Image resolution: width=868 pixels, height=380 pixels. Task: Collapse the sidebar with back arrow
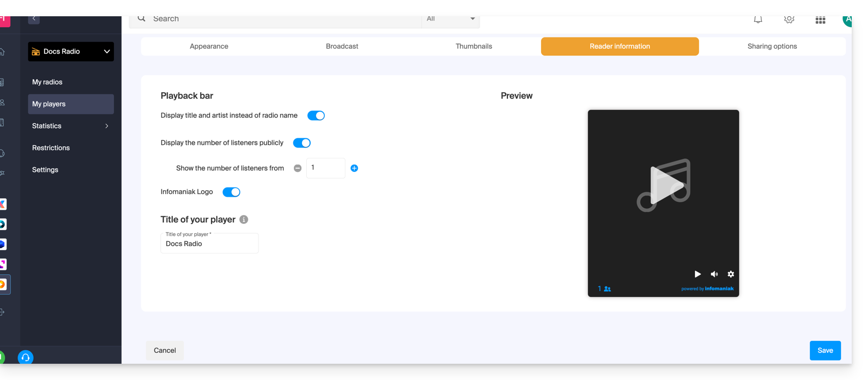click(x=34, y=19)
